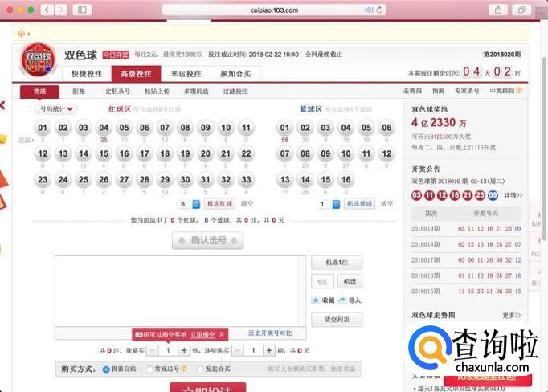Click the 双色球 lottery logo
The image size is (548, 392).
(x=39, y=60)
